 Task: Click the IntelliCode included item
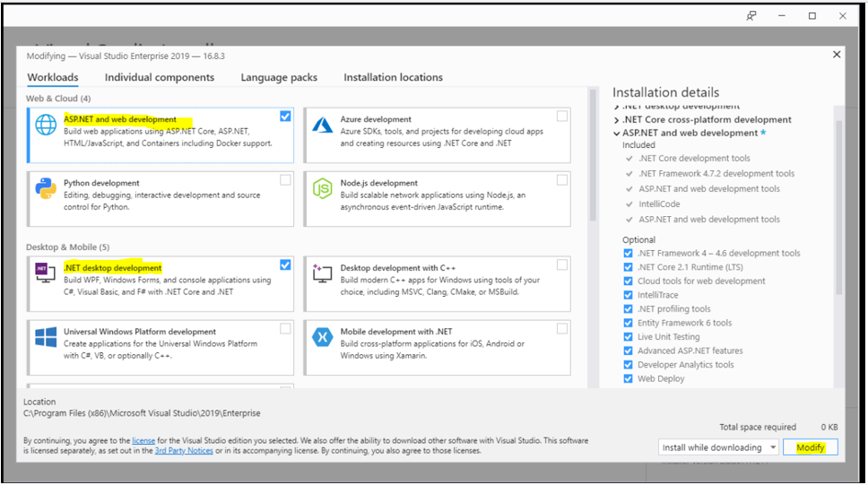click(659, 204)
